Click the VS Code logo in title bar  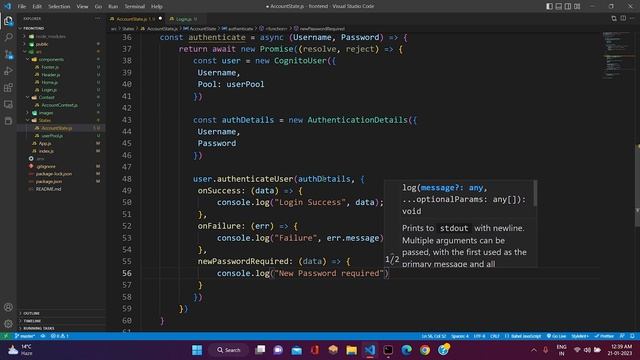click(x=8, y=6)
